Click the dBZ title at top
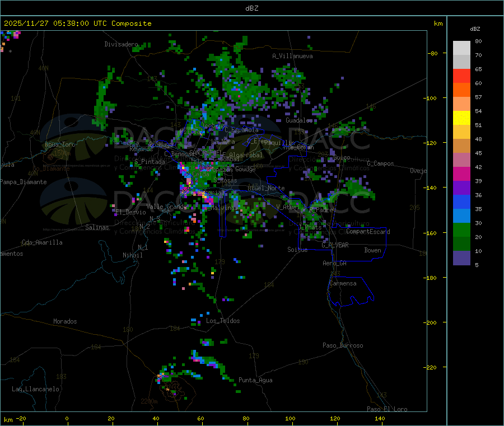Screen dimensions: 504x426 pos(251,8)
